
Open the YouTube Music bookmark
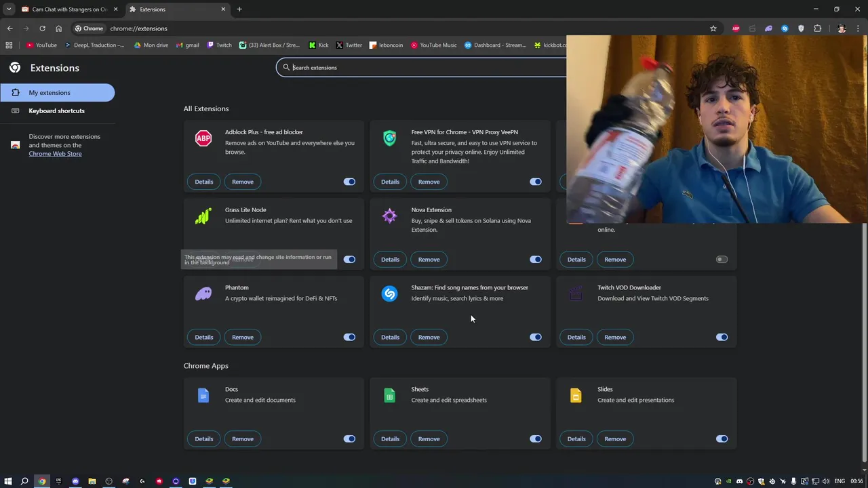pos(434,45)
